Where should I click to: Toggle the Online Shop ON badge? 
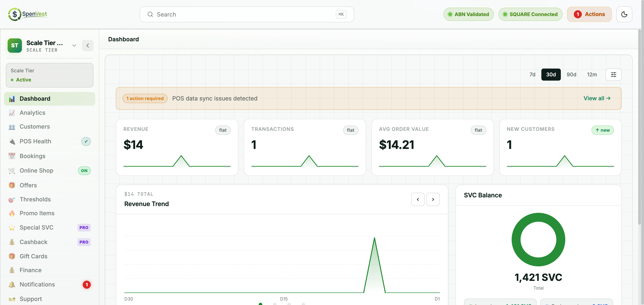click(84, 171)
